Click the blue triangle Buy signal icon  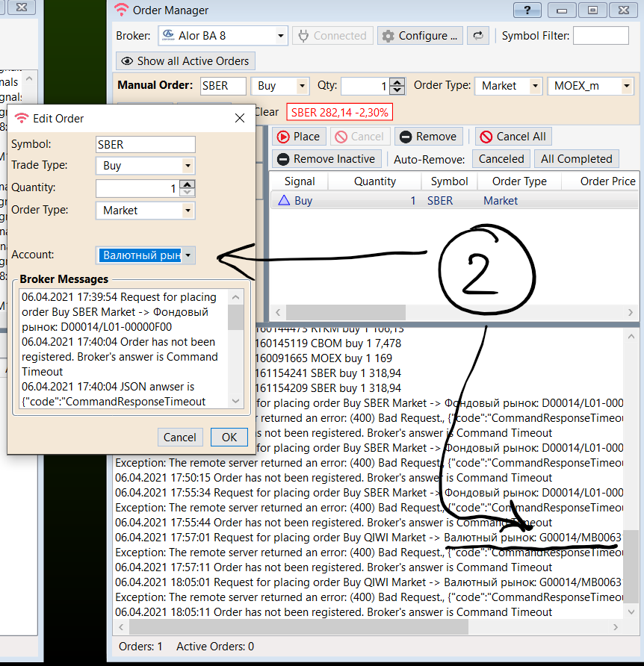click(x=284, y=201)
